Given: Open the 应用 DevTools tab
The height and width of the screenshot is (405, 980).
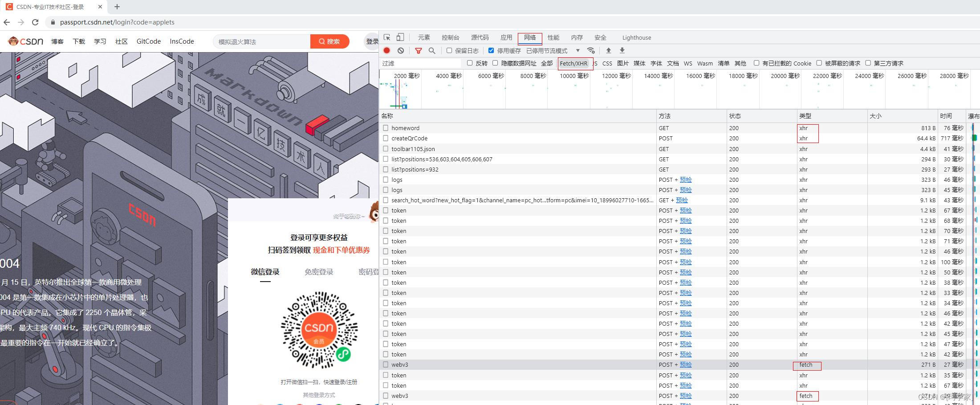Looking at the screenshot, I should click(506, 37).
